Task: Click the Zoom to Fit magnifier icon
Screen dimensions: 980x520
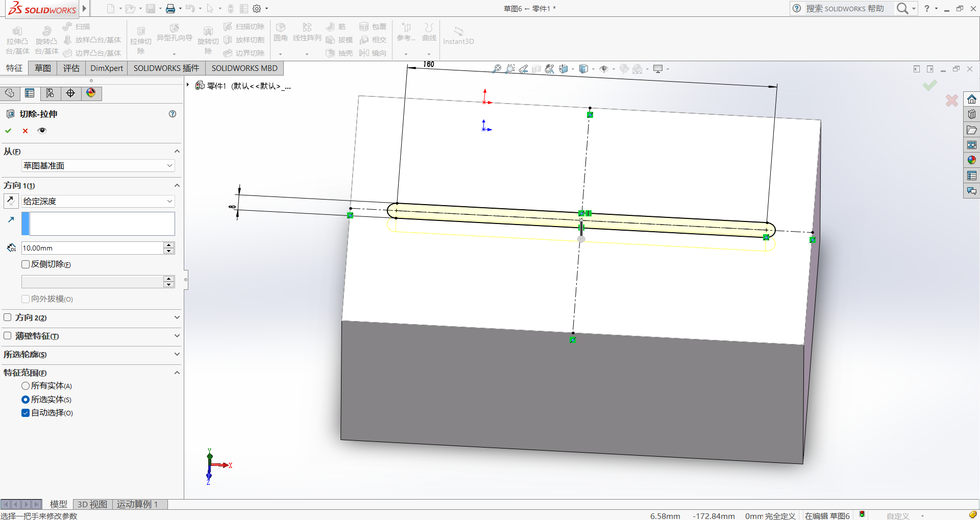Action: 497,69
